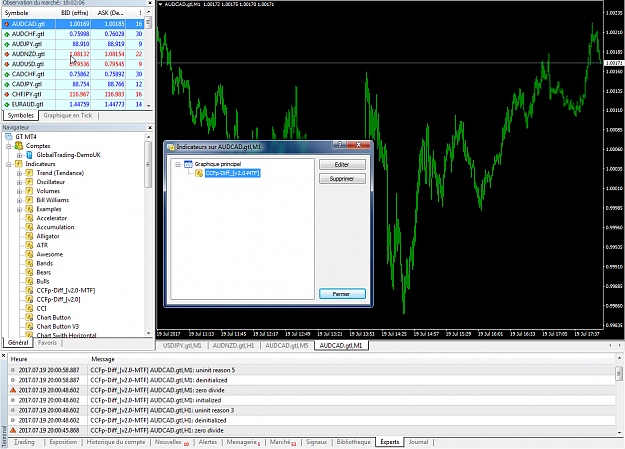
Task: Select CCFp-Diff_[v2.0-MTF] in Navigator
Action: (66, 291)
